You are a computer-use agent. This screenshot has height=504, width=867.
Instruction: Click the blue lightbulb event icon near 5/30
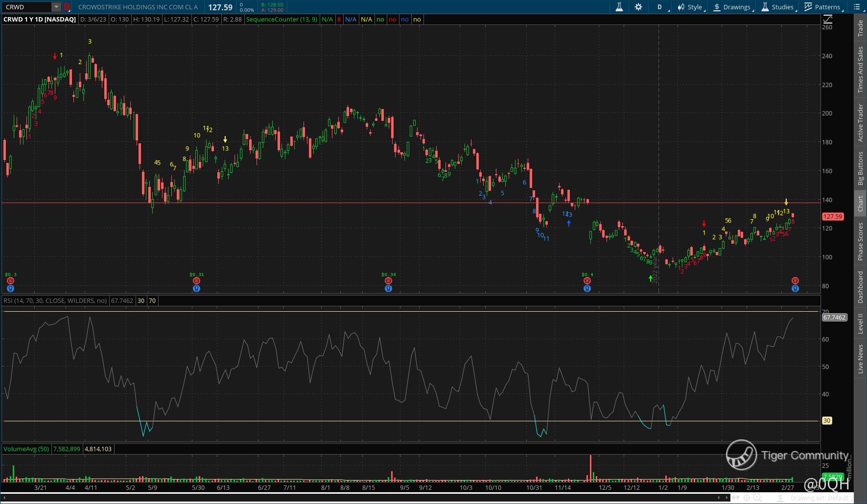pyautogui.click(x=196, y=289)
